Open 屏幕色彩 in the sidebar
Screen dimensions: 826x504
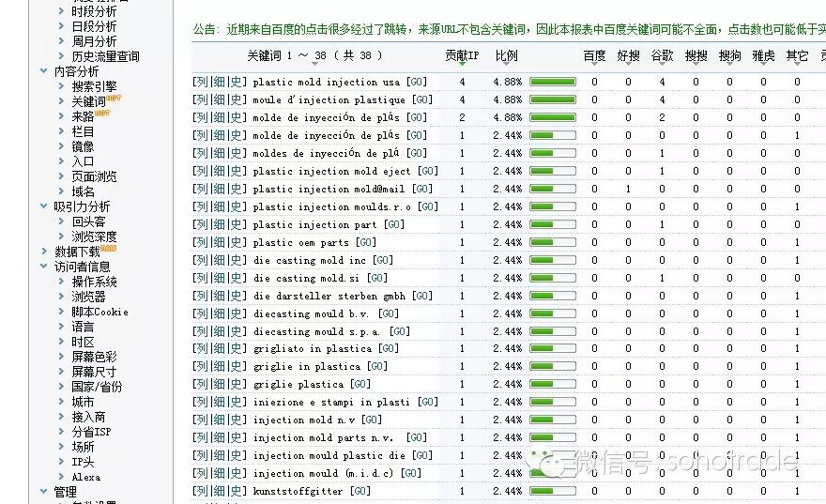pyautogui.click(x=94, y=357)
